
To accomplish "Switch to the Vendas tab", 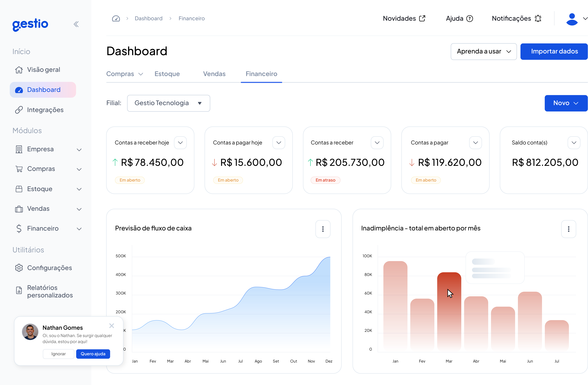I will 214,74.
